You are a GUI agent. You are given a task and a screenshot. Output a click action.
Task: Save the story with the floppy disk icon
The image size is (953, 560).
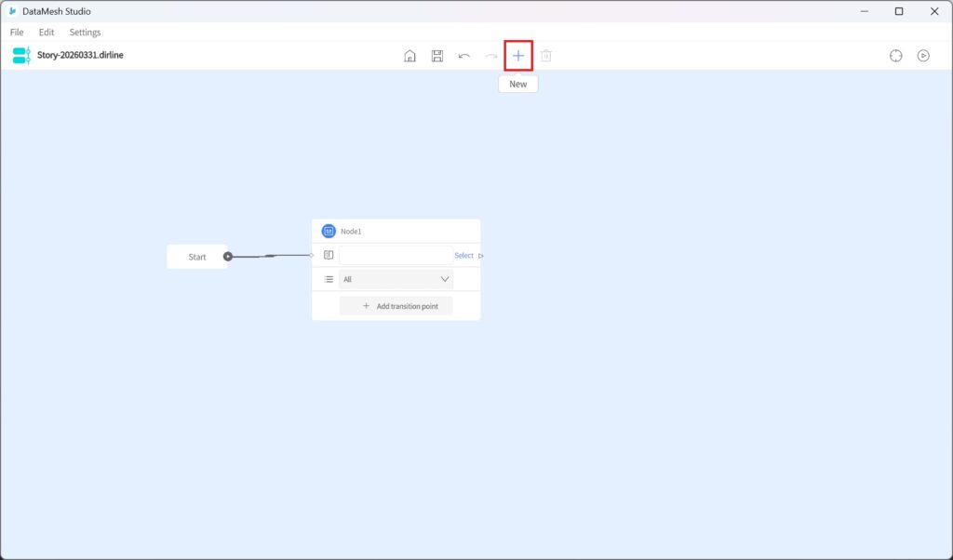pyautogui.click(x=436, y=56)
